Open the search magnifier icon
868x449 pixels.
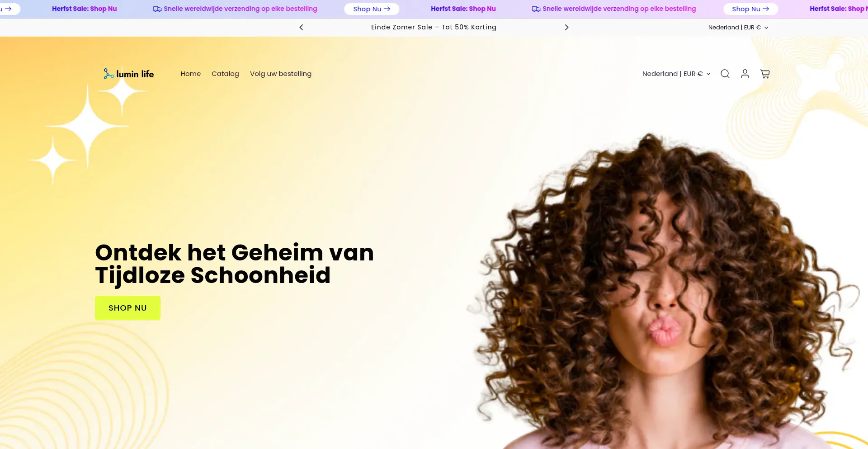point(725,74)
